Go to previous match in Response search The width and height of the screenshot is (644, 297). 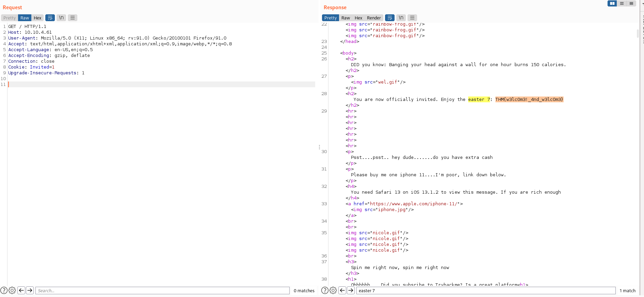coord(342,291)
